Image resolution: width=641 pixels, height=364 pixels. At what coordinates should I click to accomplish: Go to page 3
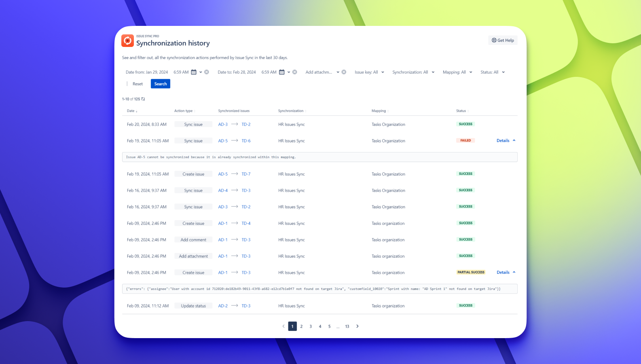(311, 326)
